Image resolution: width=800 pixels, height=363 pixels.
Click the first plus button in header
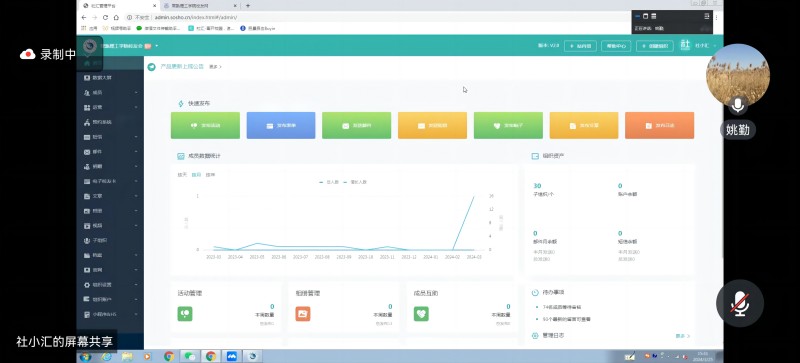[x=580, y=46]
